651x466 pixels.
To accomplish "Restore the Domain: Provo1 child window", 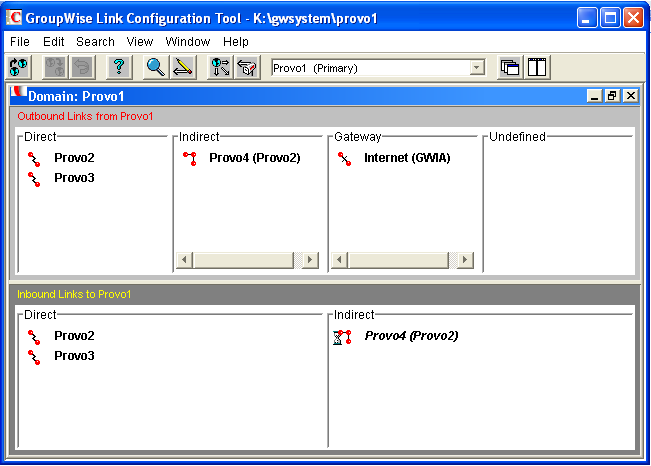I will 612,96.
